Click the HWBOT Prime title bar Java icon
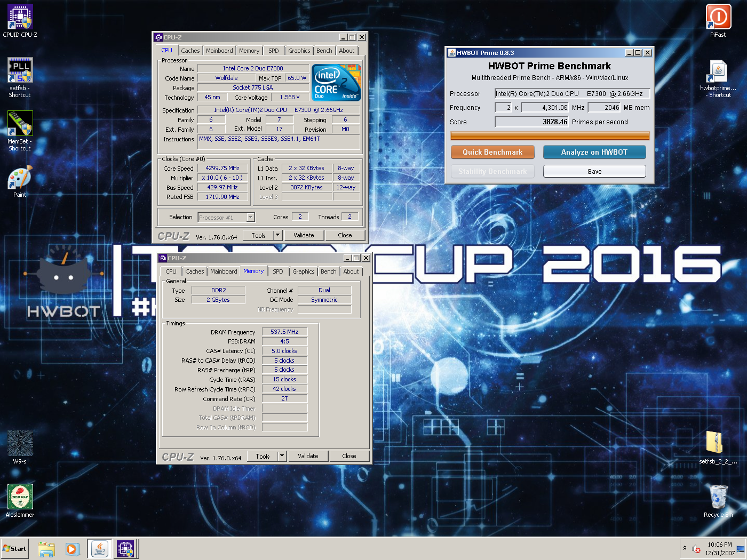 [452, 53]
